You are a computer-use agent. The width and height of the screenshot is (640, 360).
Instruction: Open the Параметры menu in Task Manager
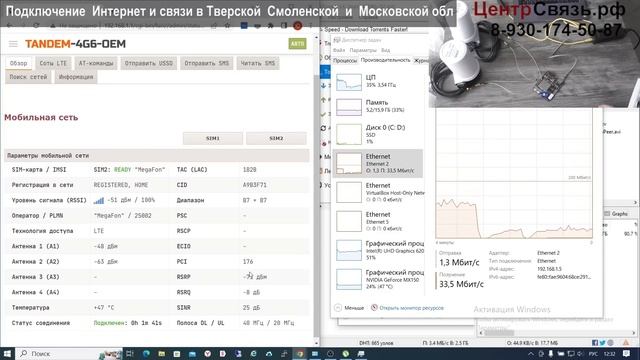pyautogui.click(x=363, y=50)
